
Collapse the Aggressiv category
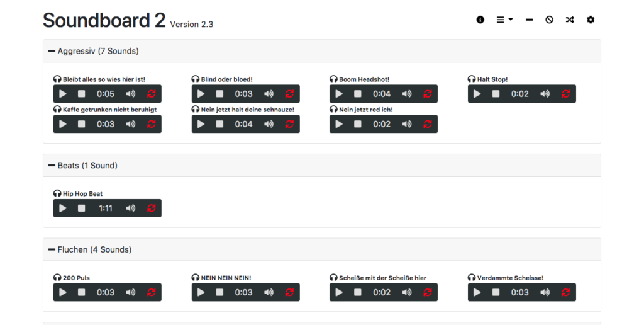[x=52, y=51]
